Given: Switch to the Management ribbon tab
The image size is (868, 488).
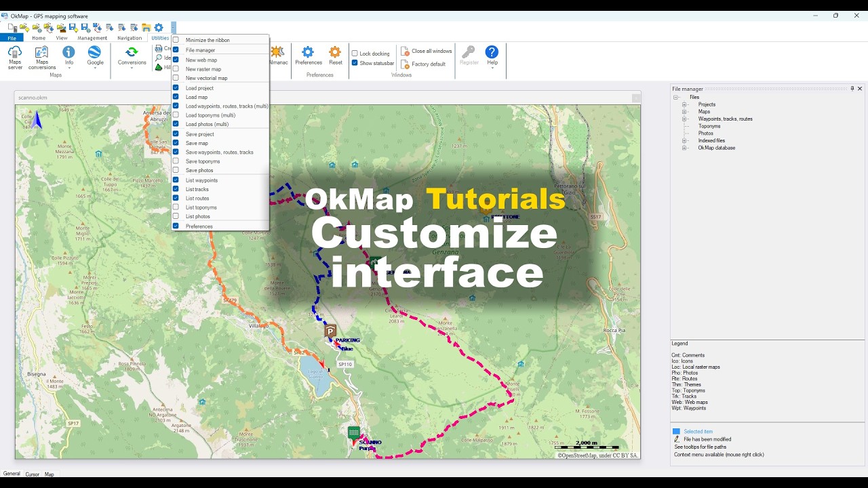Looking at the screenshot, I should coord(92,38).
